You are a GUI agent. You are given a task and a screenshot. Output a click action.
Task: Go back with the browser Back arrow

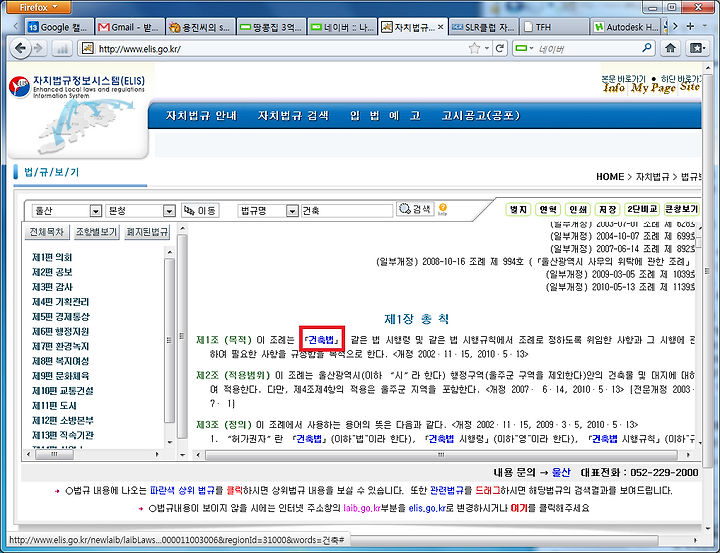(20, 48)
